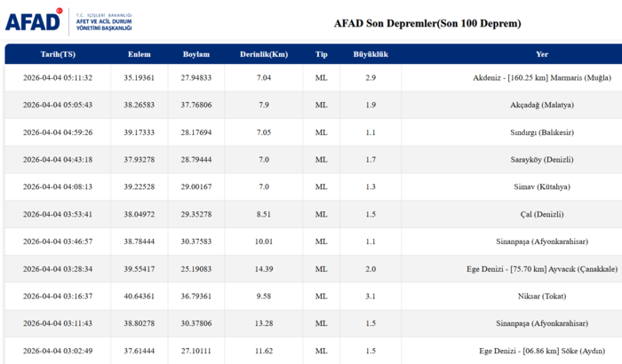Click the Boylam column header
This screenshot has height=364, width=622.
(196, 54)
